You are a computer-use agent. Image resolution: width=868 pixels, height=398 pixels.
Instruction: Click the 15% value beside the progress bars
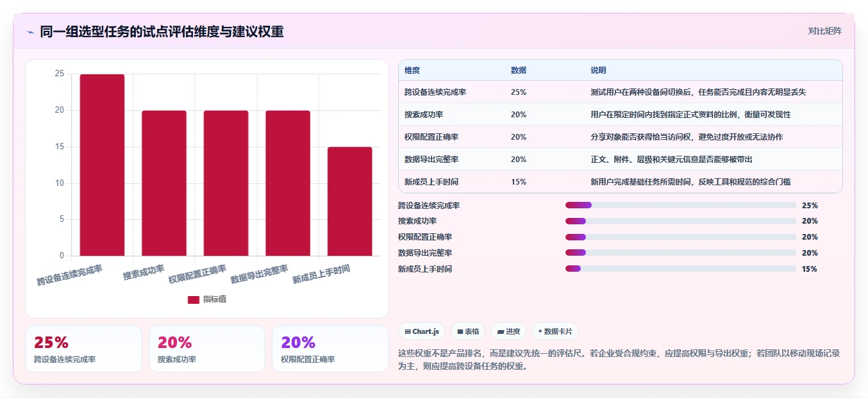pos(810,269)
